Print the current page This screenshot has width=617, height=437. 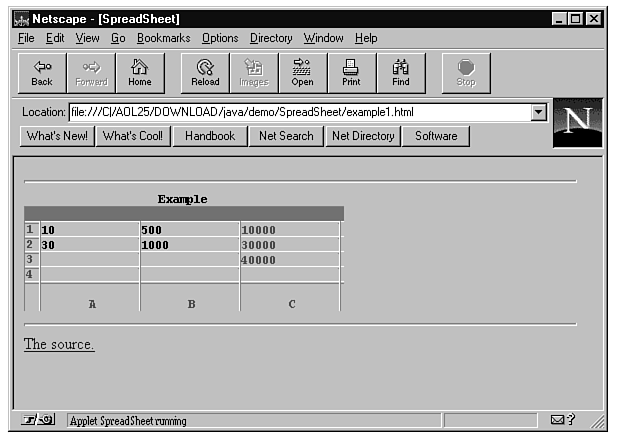[351, 73]
